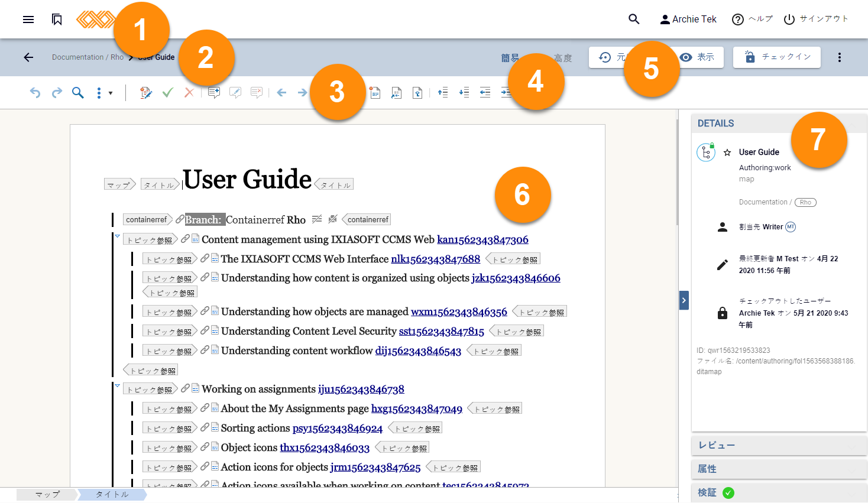Viewport: 868px width, 503px height.
Task: Insert a topic reference icon
Action: pyautogui.click(x=396, y=93)
